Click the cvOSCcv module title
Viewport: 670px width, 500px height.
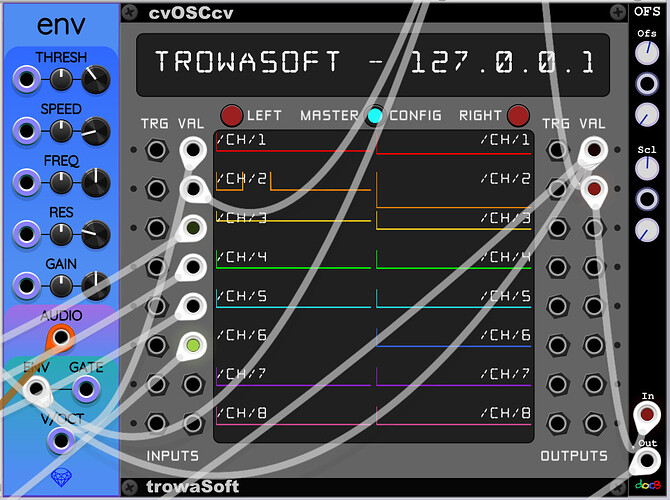point(191,13)
